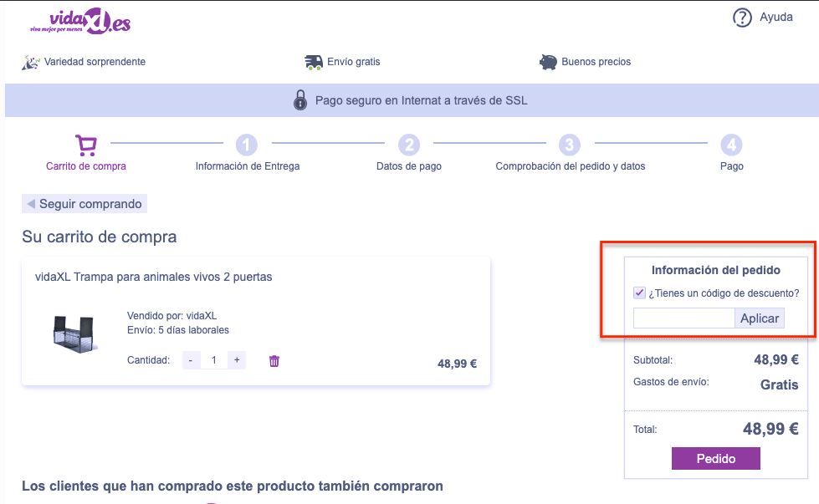
Task: Focus the discount code input field
Action: tap(683, 318)
